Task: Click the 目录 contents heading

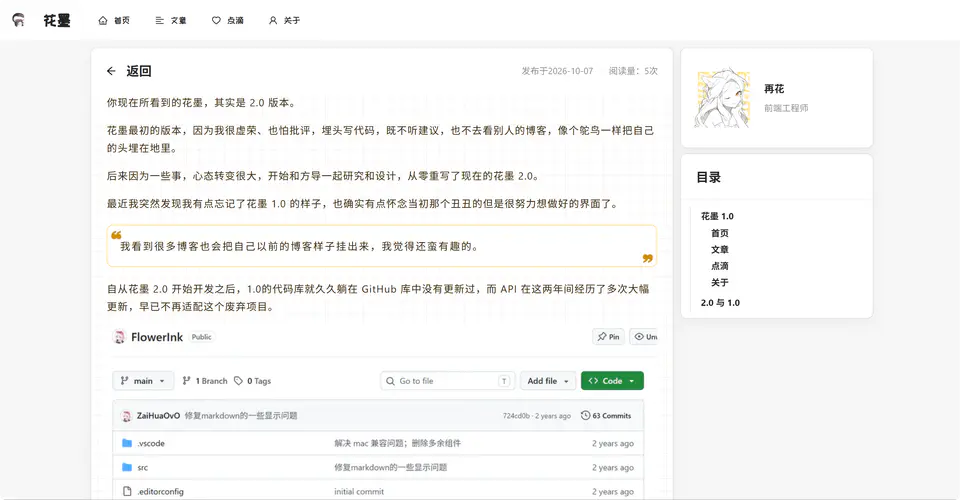Action: (708, 177)
